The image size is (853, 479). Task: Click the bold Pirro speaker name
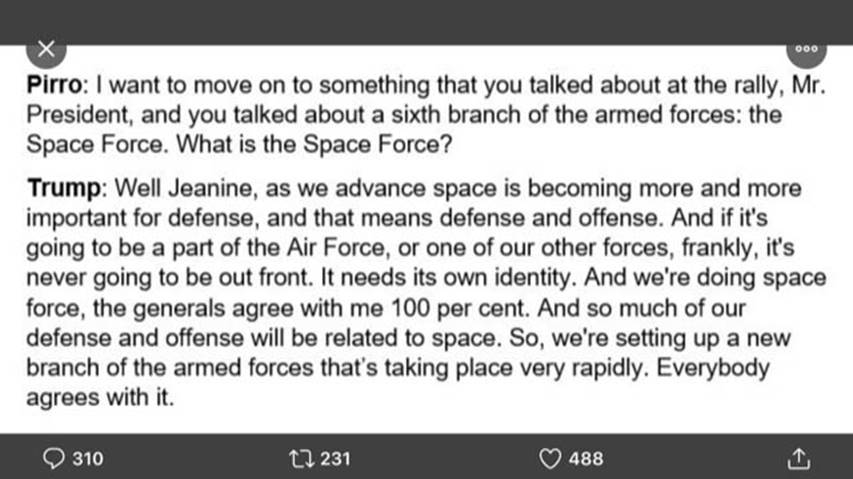tap(56, 87)
